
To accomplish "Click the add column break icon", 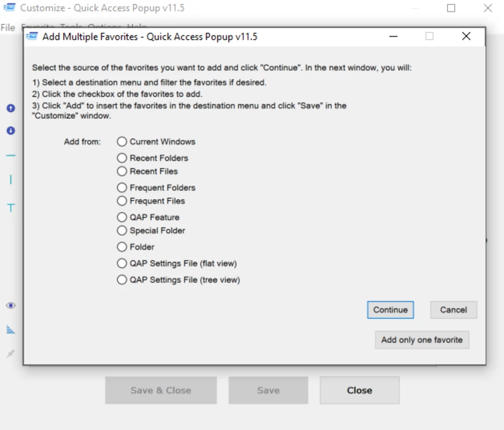I will point(11,180).
